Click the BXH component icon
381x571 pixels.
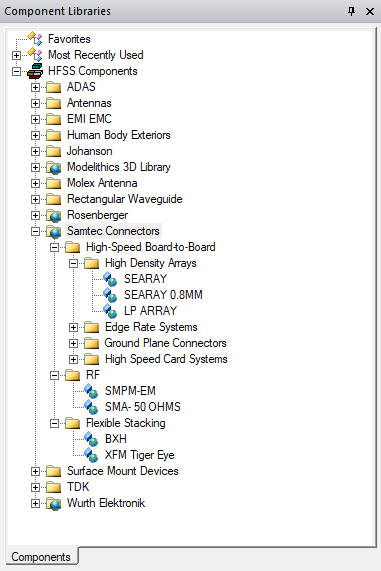click(x=91, y=439)
